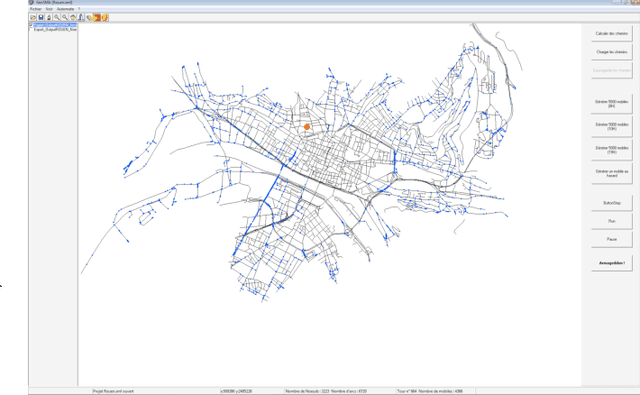Click the orange arrow toolbar icon

tap(97, 17)
